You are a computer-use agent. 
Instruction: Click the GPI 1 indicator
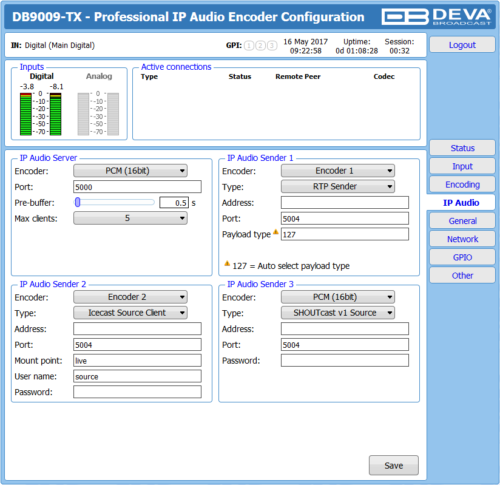[249, 46]
